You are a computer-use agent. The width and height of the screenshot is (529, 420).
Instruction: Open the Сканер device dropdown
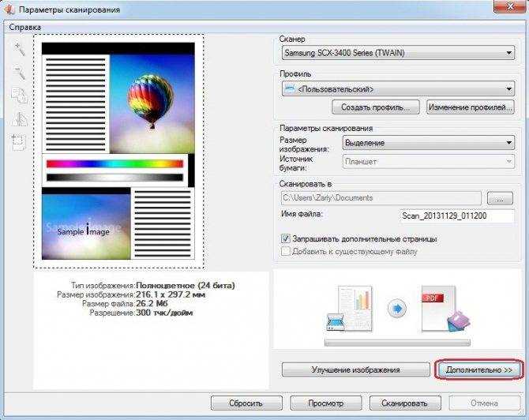(x=398, y=53)
